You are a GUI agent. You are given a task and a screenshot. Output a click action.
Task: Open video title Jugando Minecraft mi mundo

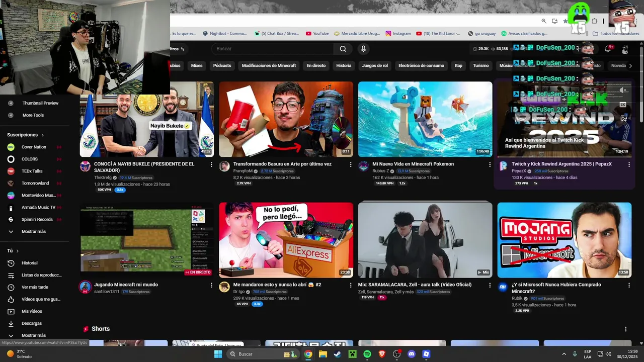[126, 285]
